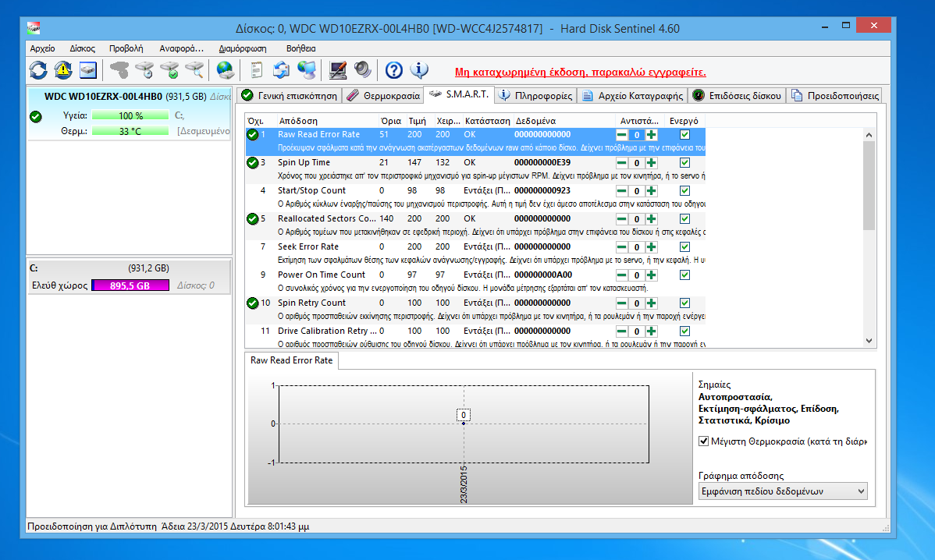
Task: Open the Εμφάνιση πεδίου δεδομένων dropdown
Action: (x=783, y=491)
